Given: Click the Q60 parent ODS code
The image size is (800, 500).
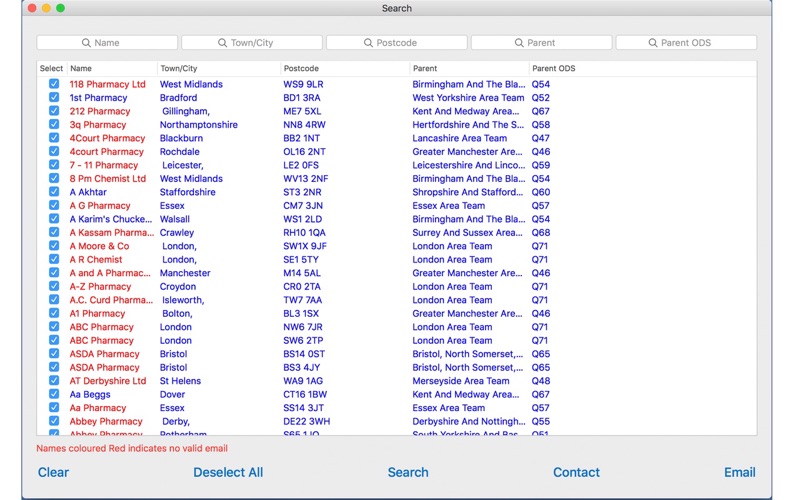Looking at the screenshot, I should tap(541, 192).
